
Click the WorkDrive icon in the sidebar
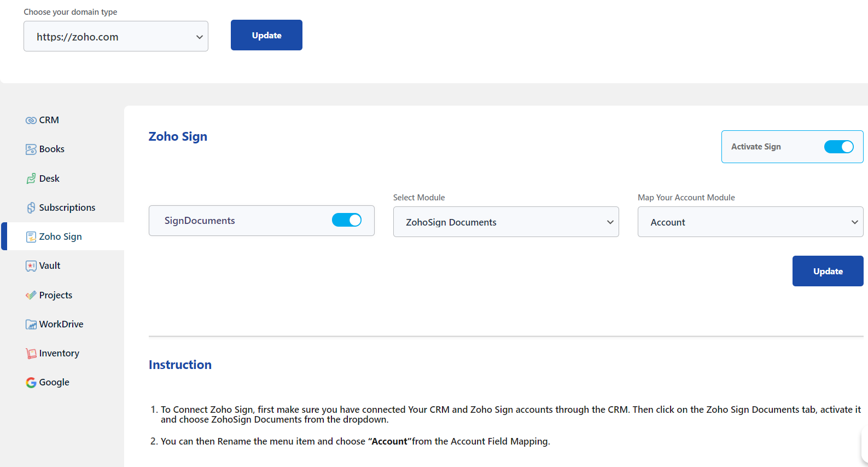[x=31, y=324]
